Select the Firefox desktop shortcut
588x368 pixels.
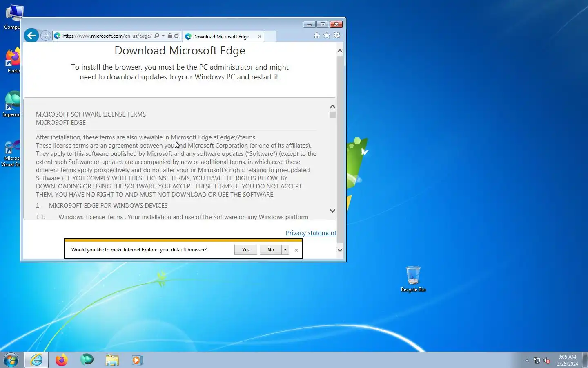[12, 61]
